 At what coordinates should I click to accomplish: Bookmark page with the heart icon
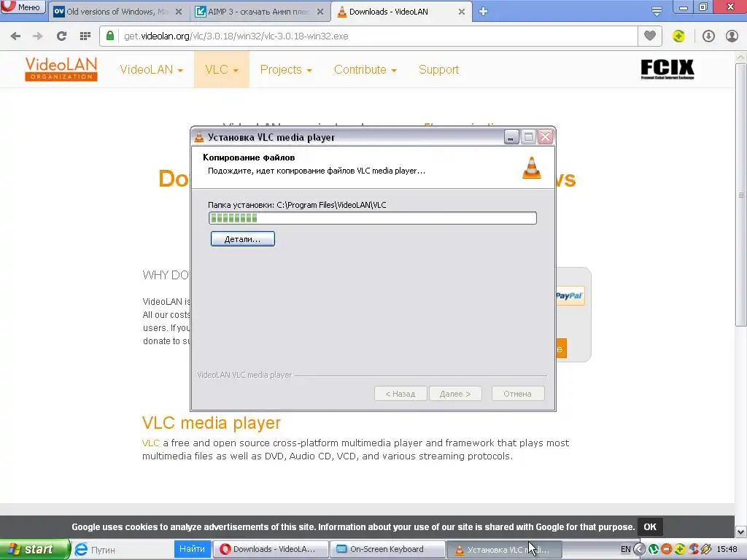pyautogui.click(x=650, y=36)
